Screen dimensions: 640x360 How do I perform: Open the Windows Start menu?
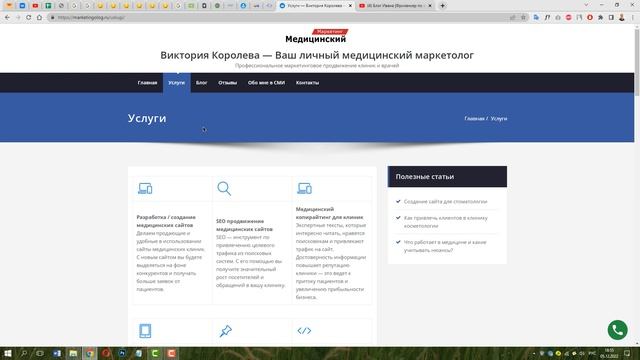click(x=7, y=353)
